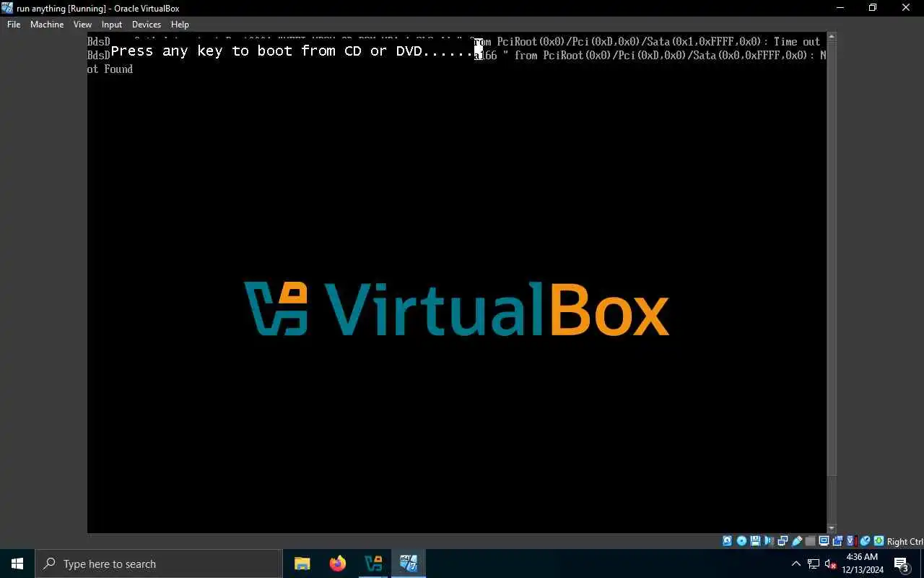Screen dimensions: 924x578
Task: Click the floppy disk indicator icon
Action: click(755, 541)
